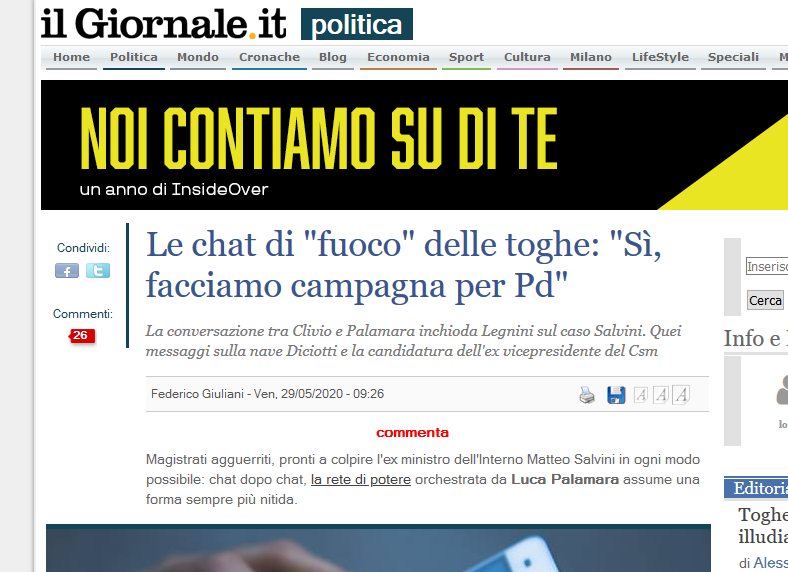Share article on Twitter icon
Screen dimensions: 788x572
point(97,270)
